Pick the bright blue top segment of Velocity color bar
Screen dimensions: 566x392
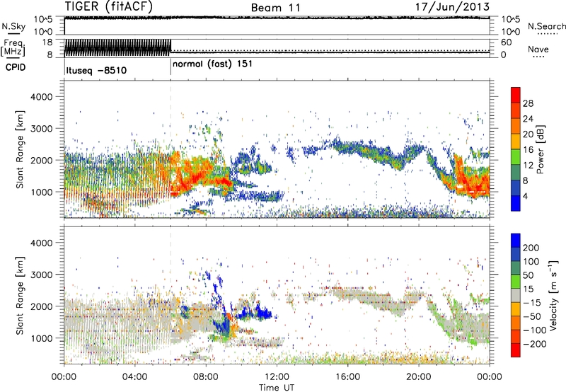516,241
